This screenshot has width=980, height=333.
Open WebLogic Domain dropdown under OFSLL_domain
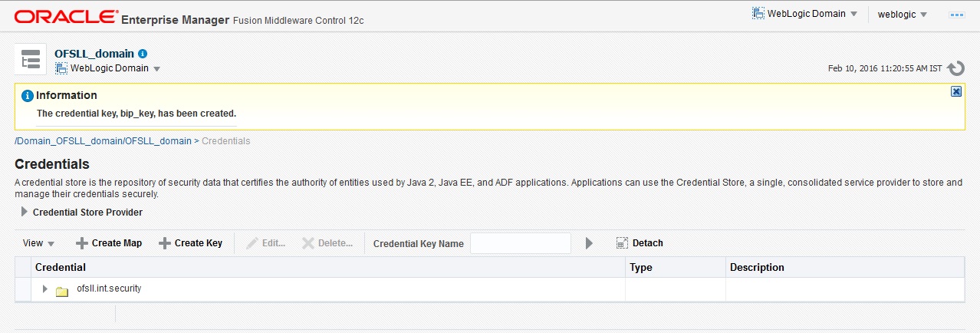(x=107, y=68)
